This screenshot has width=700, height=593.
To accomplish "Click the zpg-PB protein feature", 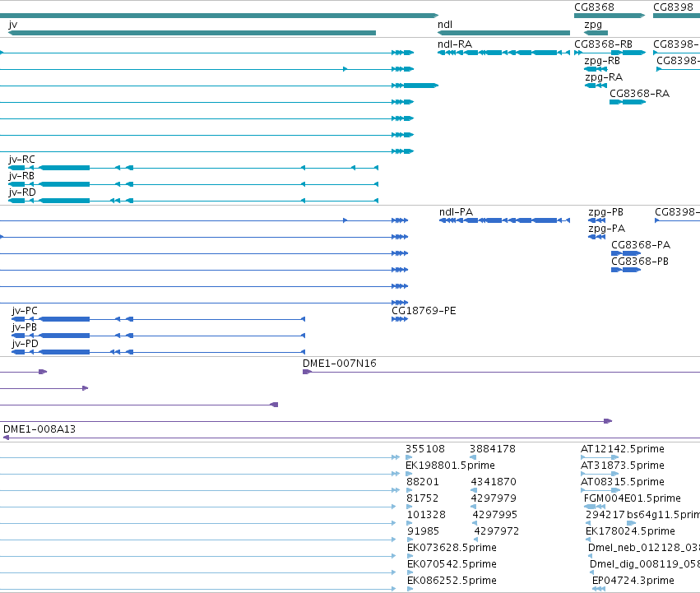I will [x=597, y=220].
